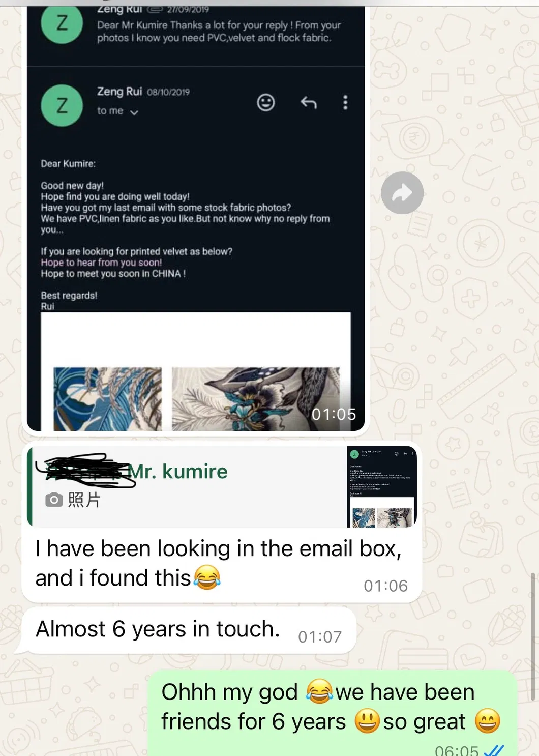
Task: Click the blue fabric print photo
Action: 108,399
